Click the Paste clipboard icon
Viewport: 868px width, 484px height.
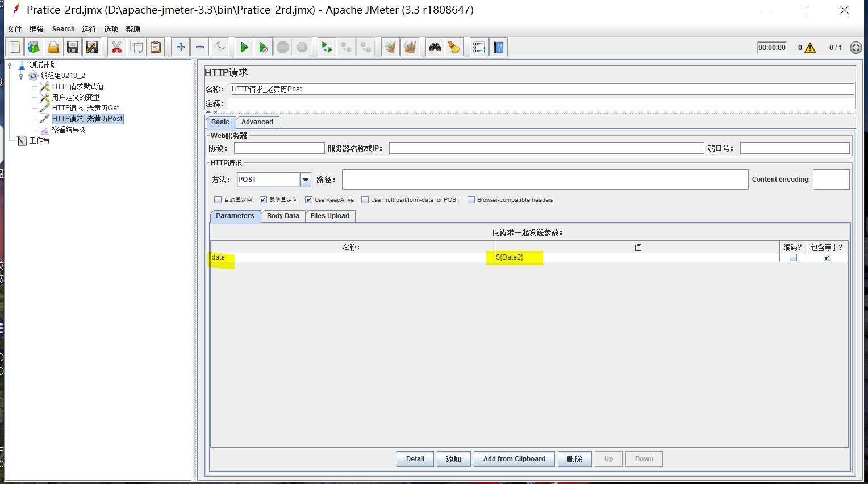pyautogui.click(x=156, y=47)
